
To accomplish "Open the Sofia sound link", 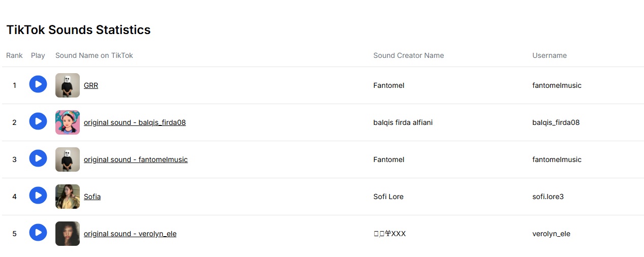I will point(92,197).
